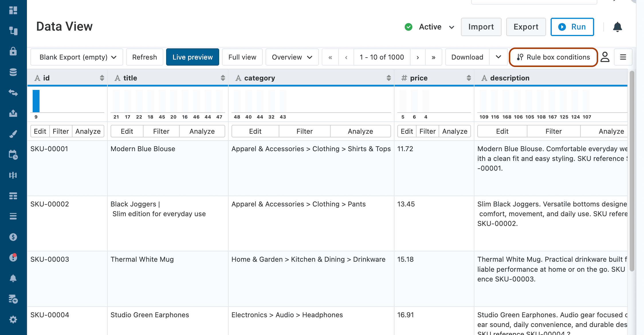The height and width of the screenshot is (335, 644).
Task: Click the padlock icon in sidebar
Action: tap(13, 51)
